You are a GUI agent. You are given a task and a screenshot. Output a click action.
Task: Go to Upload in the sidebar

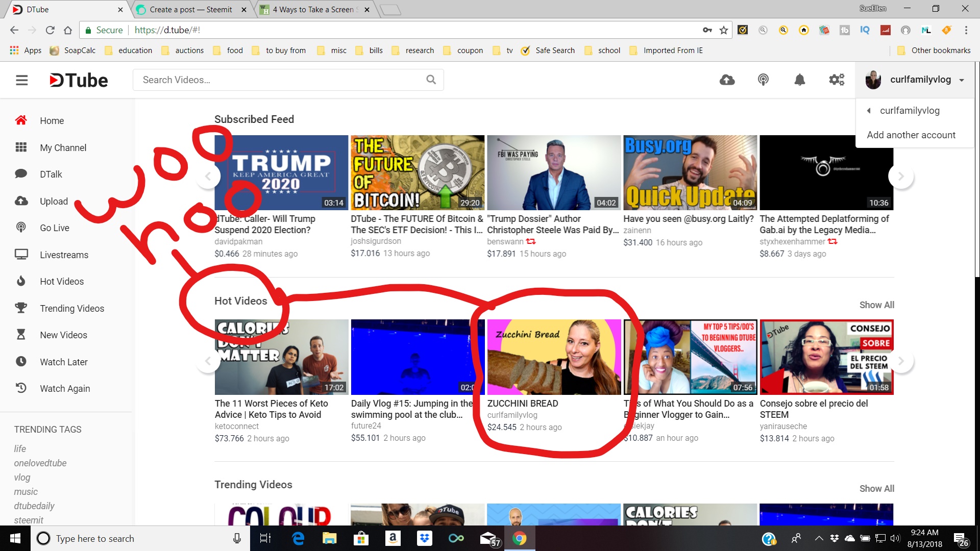click(x=54, y=201)
